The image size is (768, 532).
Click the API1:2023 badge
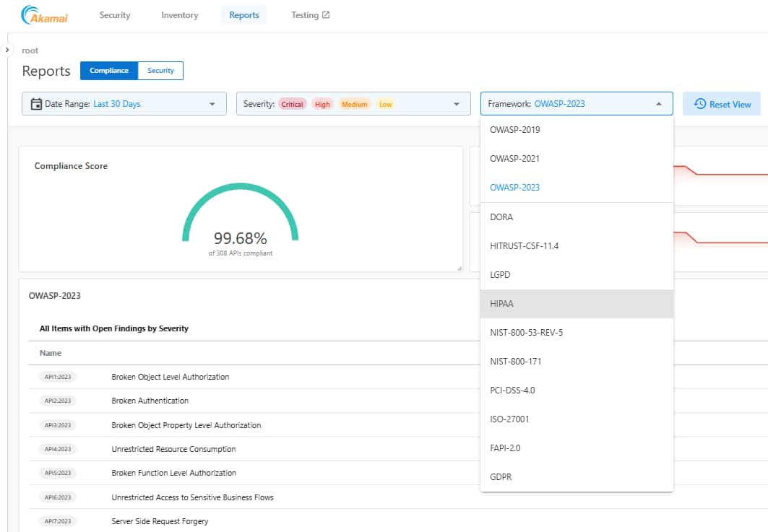(x=59, y=377)
